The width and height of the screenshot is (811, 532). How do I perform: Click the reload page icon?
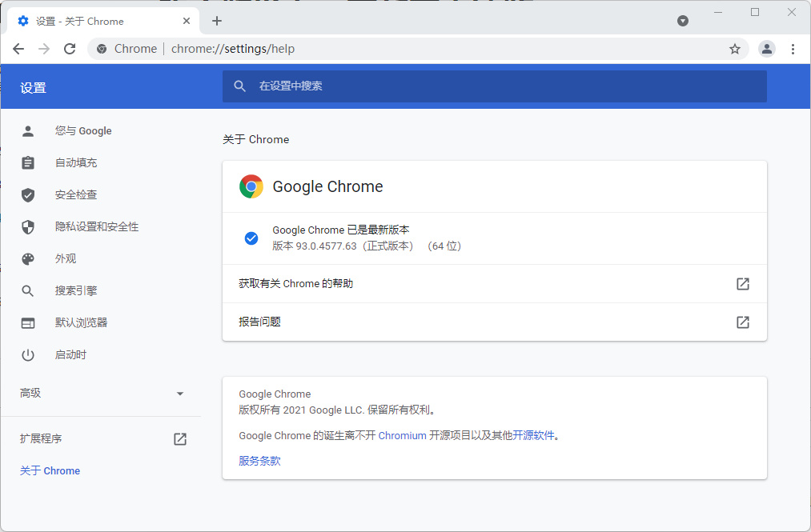point(70,49)
